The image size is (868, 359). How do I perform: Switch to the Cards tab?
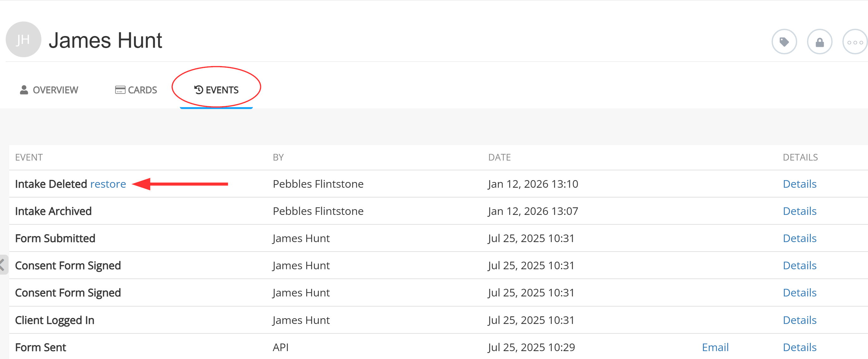(136, 90)
